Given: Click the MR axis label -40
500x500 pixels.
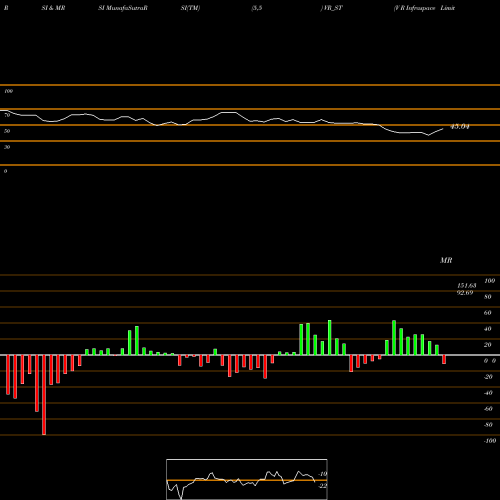Looking at the screenshot, I should [488, 393].
